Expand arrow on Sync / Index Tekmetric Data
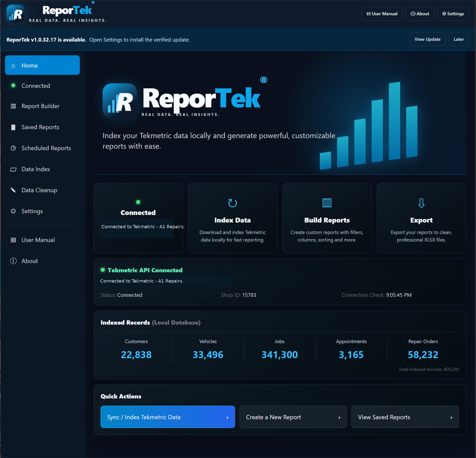Image resolution: width=476 pixels, height=458 pixels. click(227, 417)
